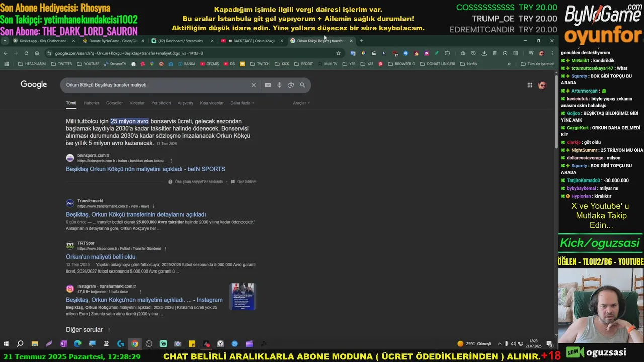This screenshot has height=362, width=644.
Task: Open the DONATE LİNKLERİ bookmarks folder
Action: (437, 64)
